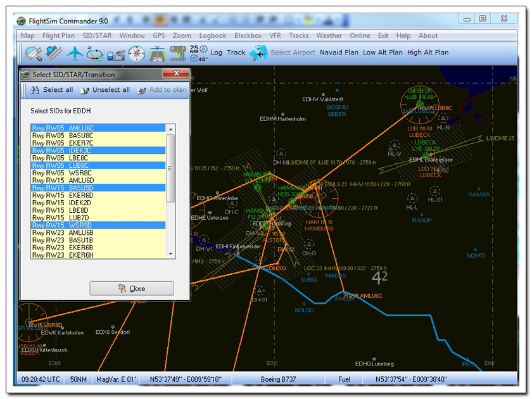532x399 pixels.
Task: Click the SID list scrollbar thumb
Action: click(x=170, y=168)
